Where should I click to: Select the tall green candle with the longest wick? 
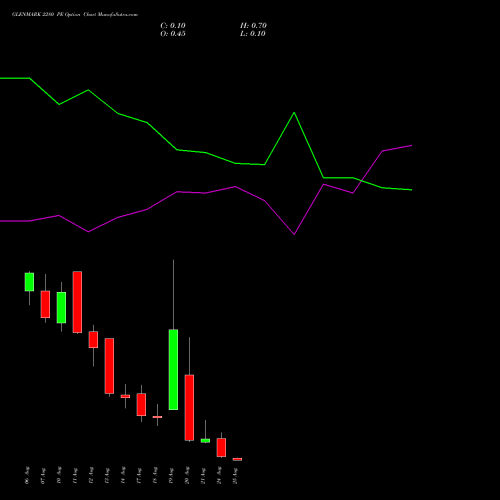[173, 369]
